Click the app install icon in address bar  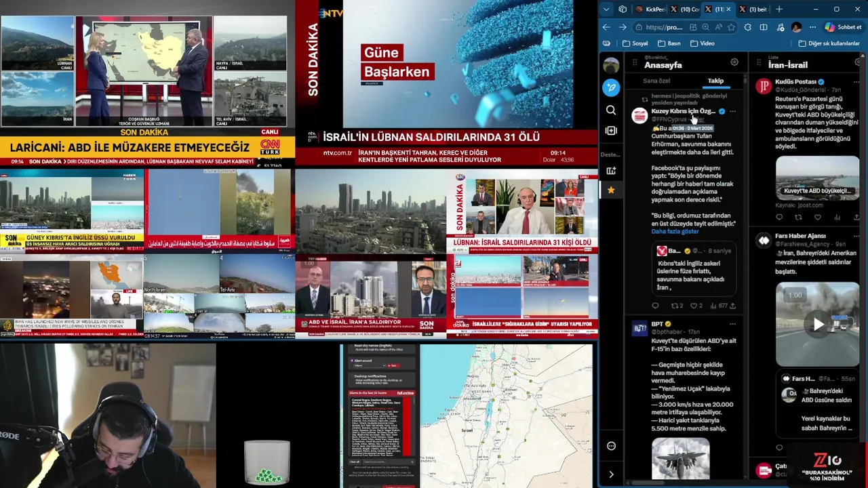[x=693, y=27]
